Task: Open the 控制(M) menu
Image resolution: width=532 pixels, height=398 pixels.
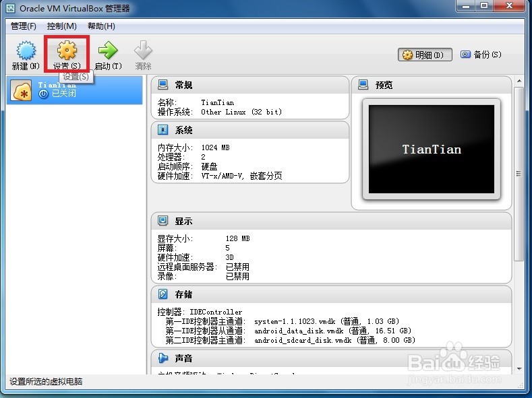Action: pos(62,26)
